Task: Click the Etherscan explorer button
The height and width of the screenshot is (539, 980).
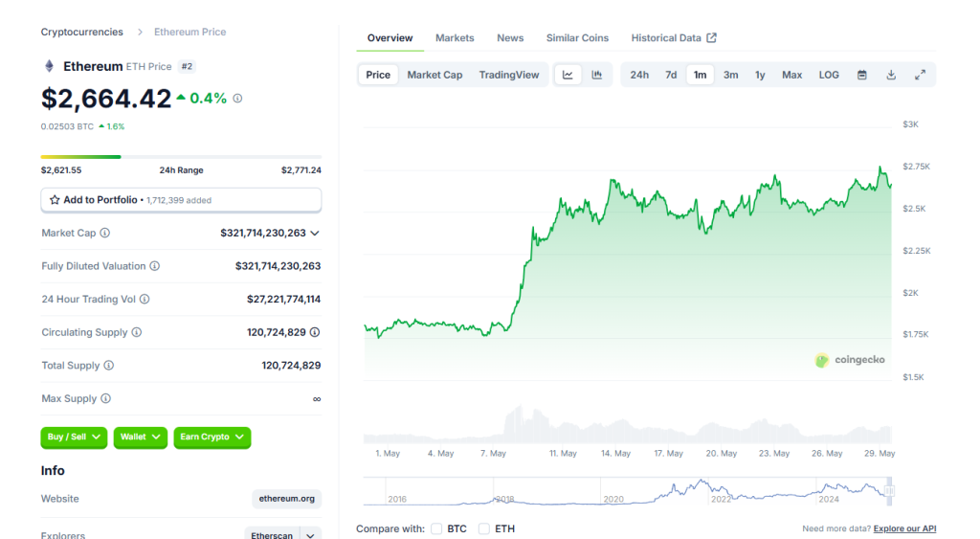Action: (x=272, y=535)
